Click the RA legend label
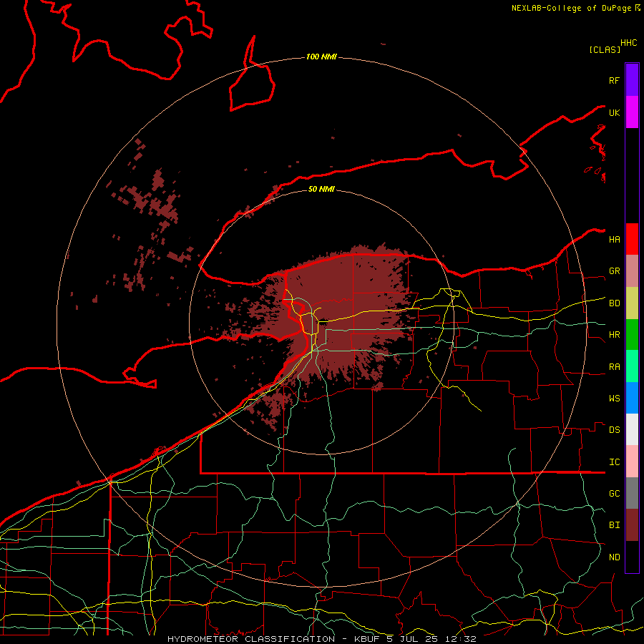The image size is (644, 644). (615, 367)
